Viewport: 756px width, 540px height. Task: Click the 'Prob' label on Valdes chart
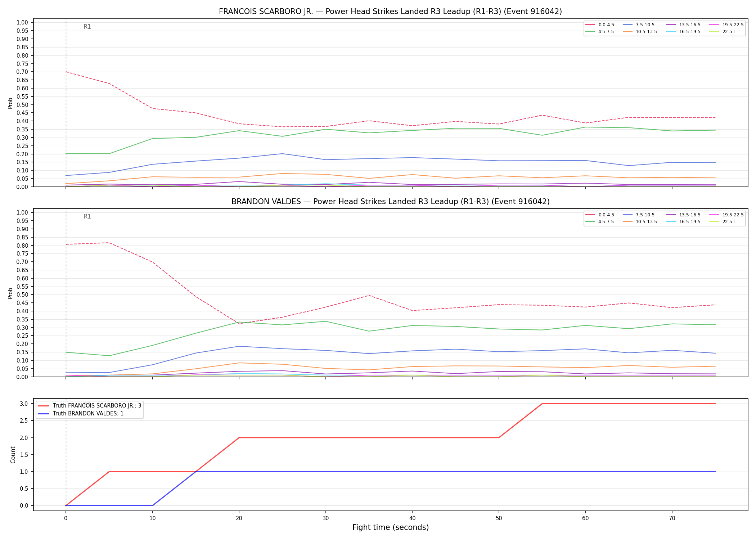[x=10, y=293]
